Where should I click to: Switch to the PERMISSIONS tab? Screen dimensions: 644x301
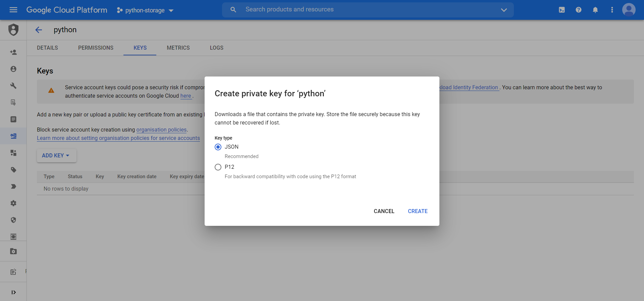tap(96, 48)
